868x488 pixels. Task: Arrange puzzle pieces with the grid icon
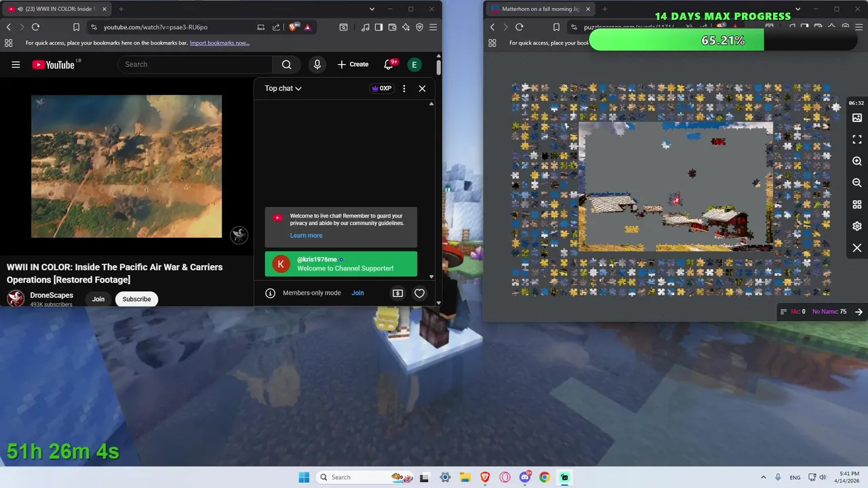pos(857,205)
